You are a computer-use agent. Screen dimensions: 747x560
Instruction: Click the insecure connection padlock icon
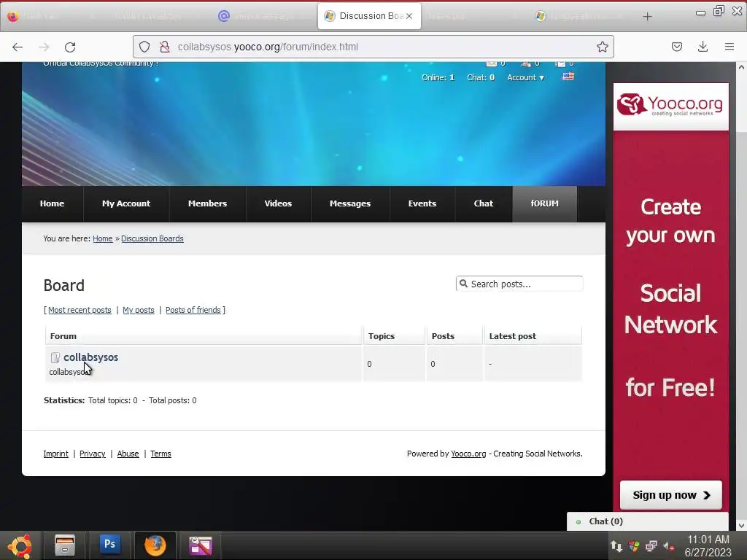164,47
